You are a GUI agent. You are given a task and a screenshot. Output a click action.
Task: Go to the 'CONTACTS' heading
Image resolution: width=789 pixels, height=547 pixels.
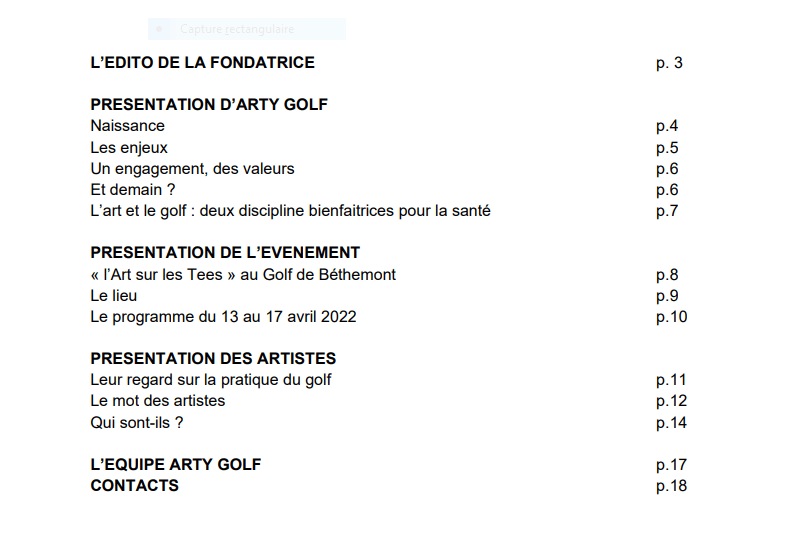click(135, 486)
